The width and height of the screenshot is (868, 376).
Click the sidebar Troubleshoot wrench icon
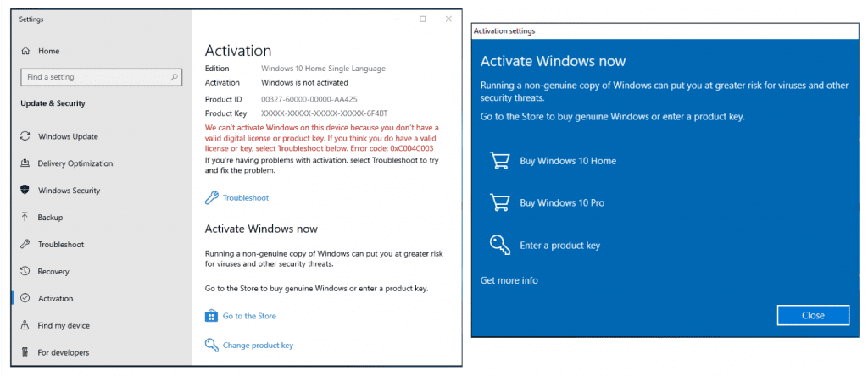[25, 245]
